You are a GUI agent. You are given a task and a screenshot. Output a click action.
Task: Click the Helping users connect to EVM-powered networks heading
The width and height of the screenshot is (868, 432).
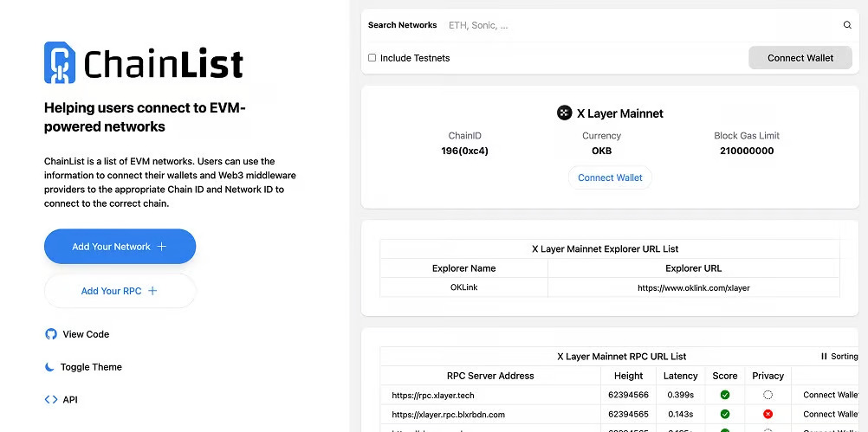(x=145, y=117)
